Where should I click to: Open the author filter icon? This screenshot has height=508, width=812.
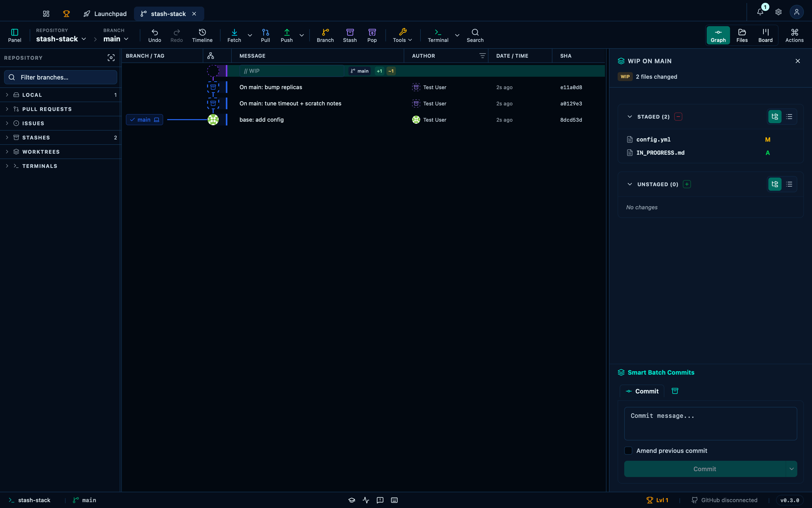pos(482,56)
